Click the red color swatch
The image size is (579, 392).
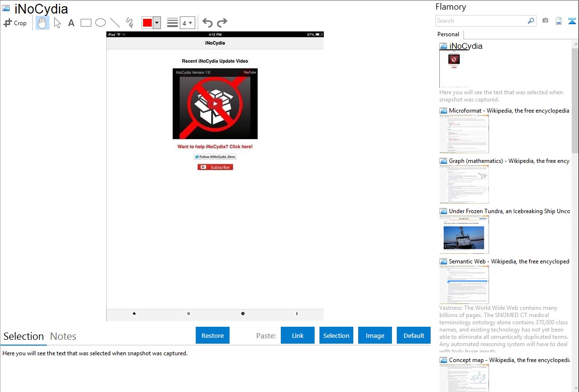147,23
